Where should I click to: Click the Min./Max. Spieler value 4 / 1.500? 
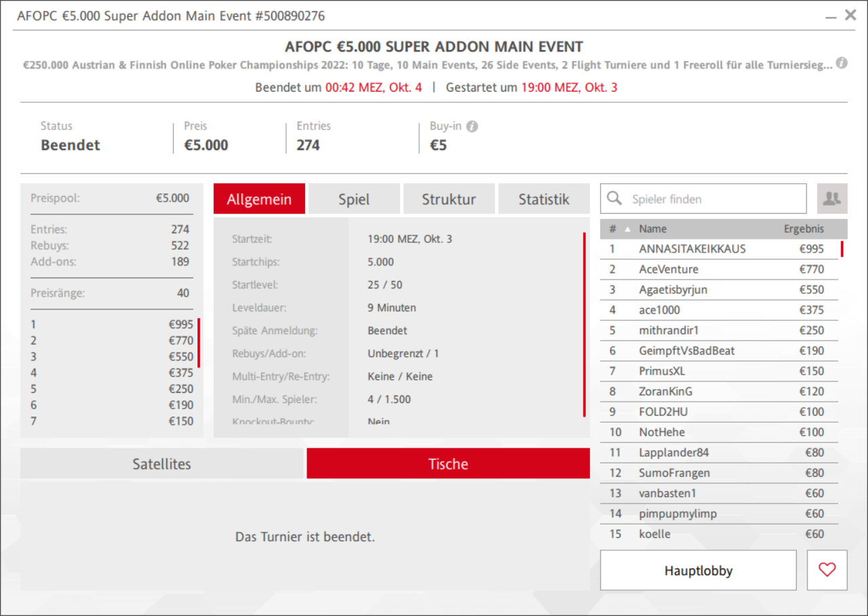(x=389, y=399)
